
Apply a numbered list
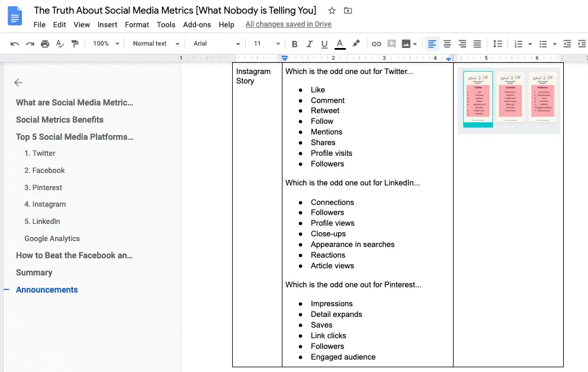518,44
